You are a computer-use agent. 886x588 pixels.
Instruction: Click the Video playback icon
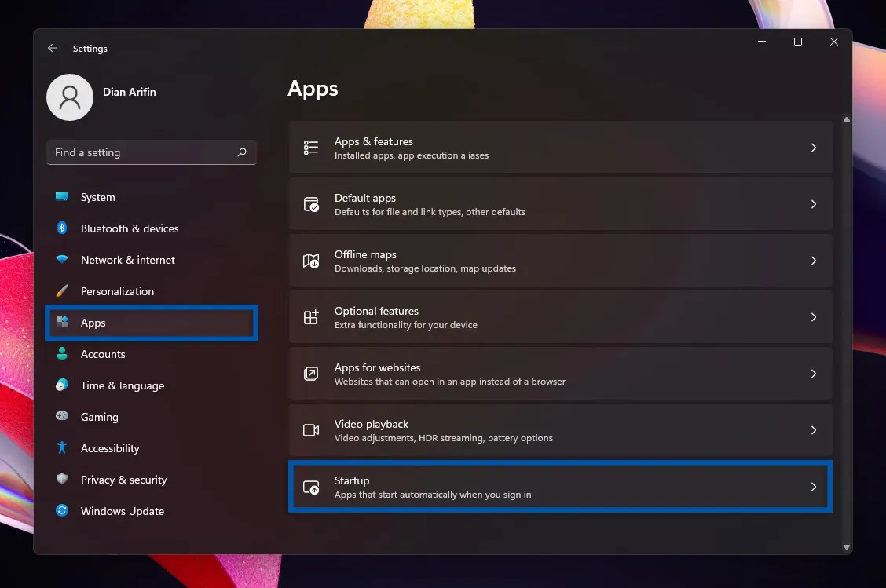pos(311,430)
